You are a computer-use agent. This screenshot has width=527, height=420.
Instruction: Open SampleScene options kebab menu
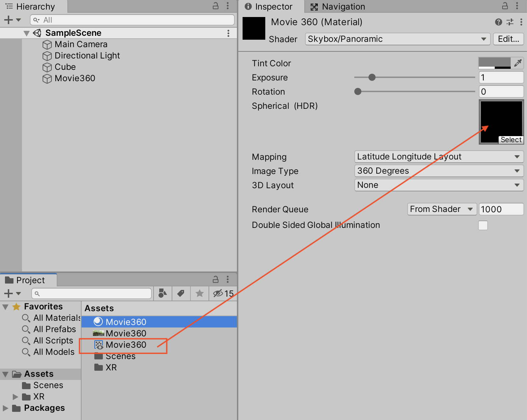coord(228,33)
